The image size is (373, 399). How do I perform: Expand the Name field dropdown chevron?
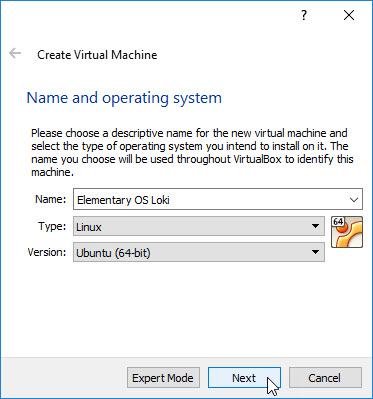[x=354, y=200]
